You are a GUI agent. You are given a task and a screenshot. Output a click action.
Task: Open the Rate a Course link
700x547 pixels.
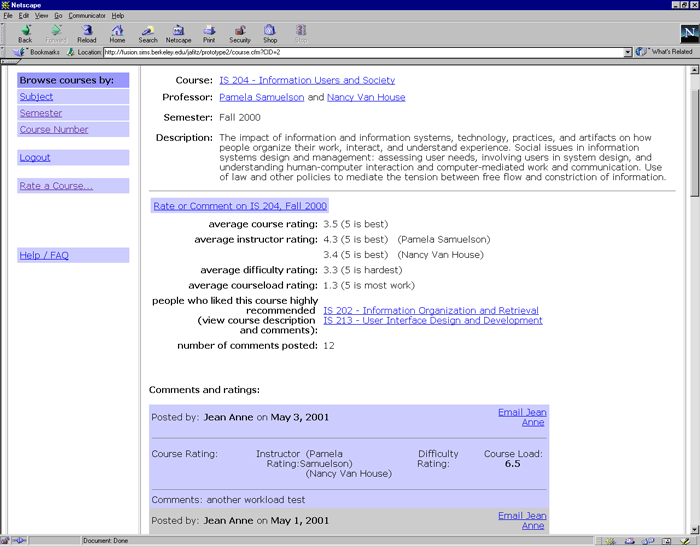coord(56,186)
